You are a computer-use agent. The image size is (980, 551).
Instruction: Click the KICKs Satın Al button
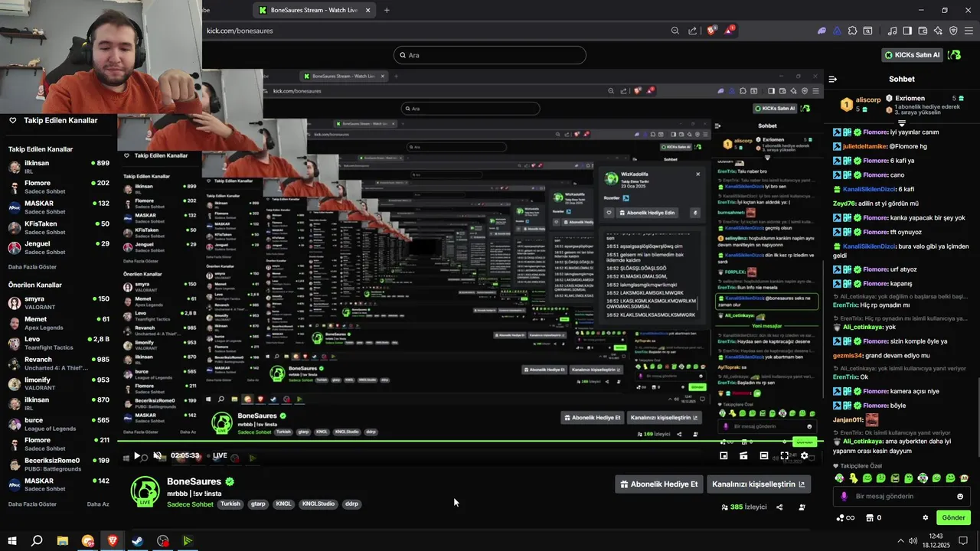click(911, 55)
